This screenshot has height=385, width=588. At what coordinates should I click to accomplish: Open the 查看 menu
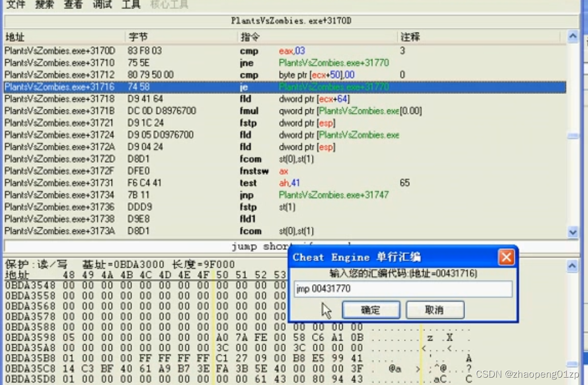[x=73, y=4]
